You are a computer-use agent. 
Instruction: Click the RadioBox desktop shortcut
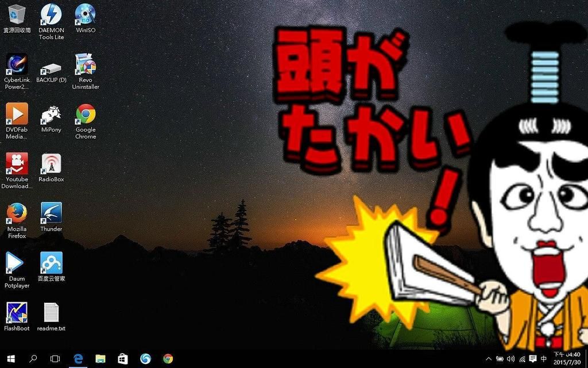point(51,168)
